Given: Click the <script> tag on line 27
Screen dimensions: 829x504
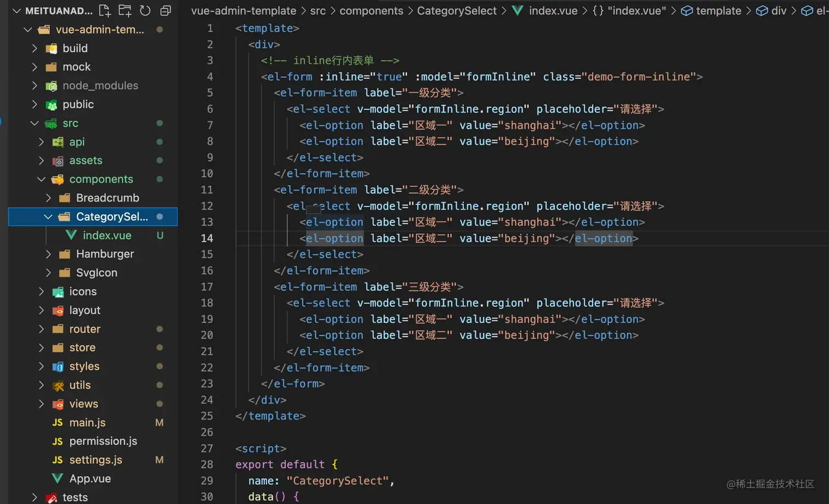Looking at the screenshot, I should point(261,449).
